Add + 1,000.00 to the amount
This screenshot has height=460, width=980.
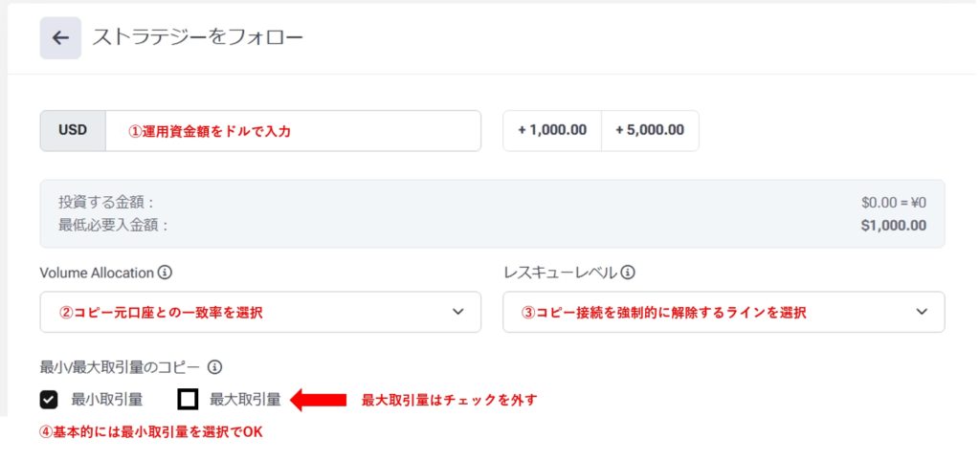coord(552,130)
